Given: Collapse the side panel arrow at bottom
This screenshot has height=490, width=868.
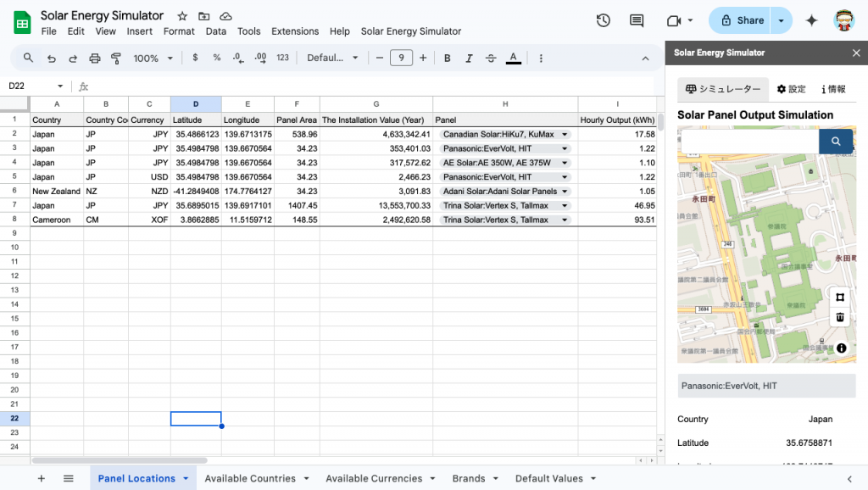Looking at the screenshot, I should (849, 479).
